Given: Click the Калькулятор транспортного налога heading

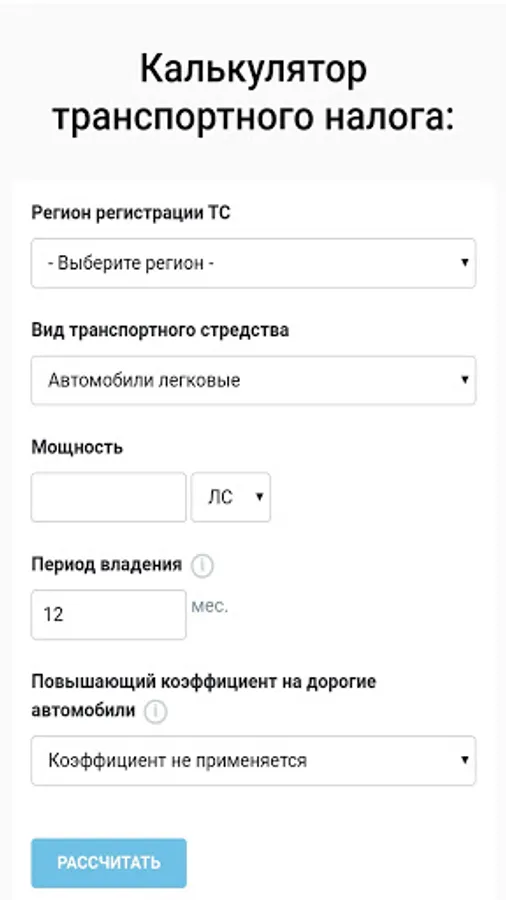Looking at the screenshot, I should click(253, 94).
